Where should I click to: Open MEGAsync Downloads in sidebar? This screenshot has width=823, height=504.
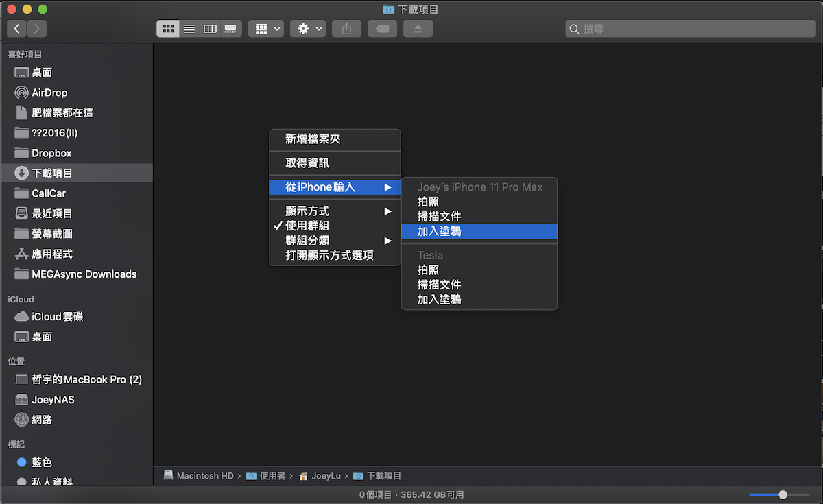pyautogui.click(x=76, y=274)
